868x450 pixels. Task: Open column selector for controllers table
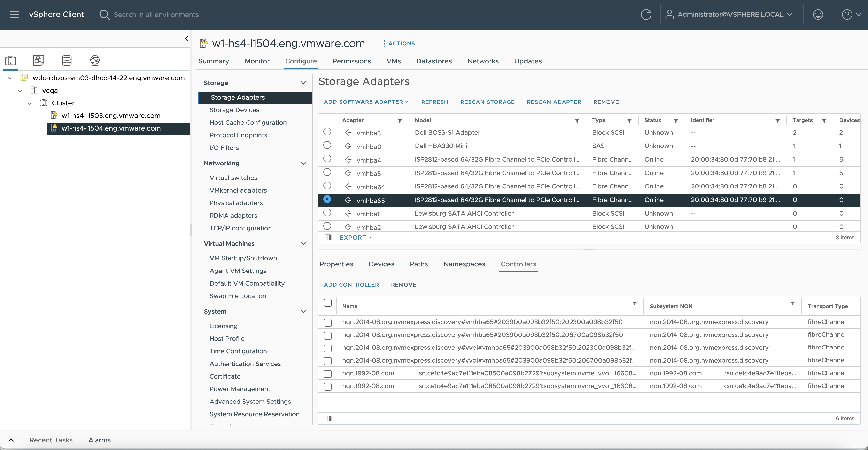(x=328, y=418)
